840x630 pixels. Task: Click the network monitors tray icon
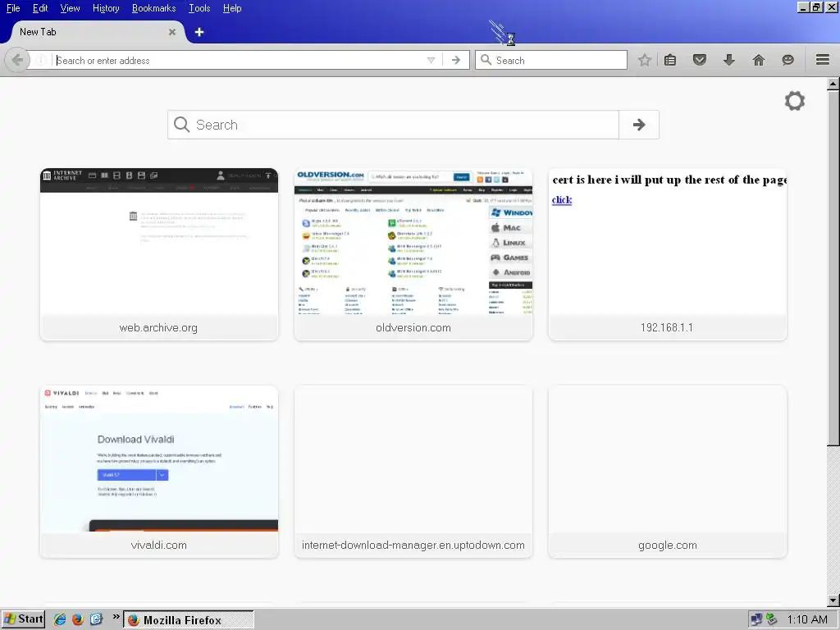coord(756,620)
